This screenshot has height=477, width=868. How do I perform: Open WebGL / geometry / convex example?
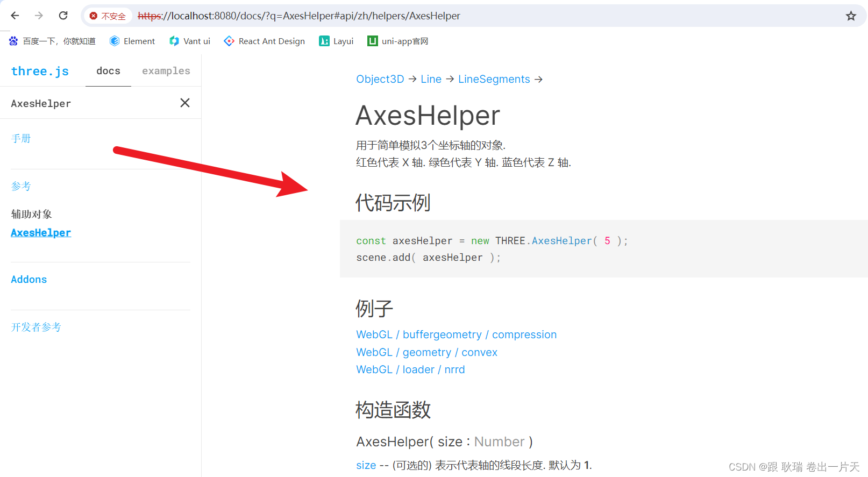(x=427, y=352)
